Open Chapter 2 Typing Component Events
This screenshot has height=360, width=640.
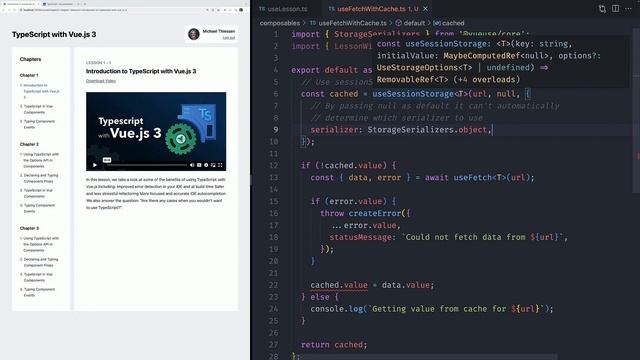pos(38,208)
